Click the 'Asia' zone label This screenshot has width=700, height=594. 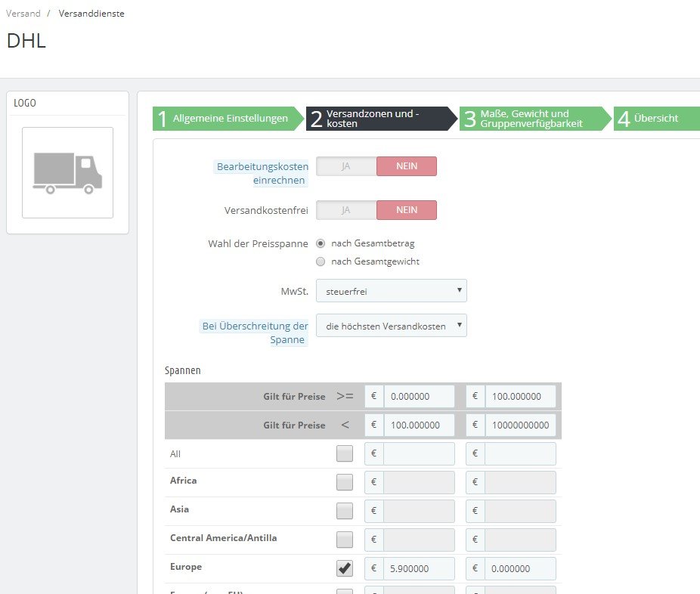[x=179, y=509]
